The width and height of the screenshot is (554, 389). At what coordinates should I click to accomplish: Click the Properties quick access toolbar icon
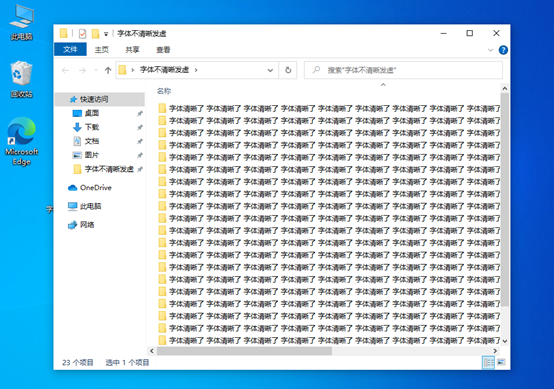(x=82, y=34)
